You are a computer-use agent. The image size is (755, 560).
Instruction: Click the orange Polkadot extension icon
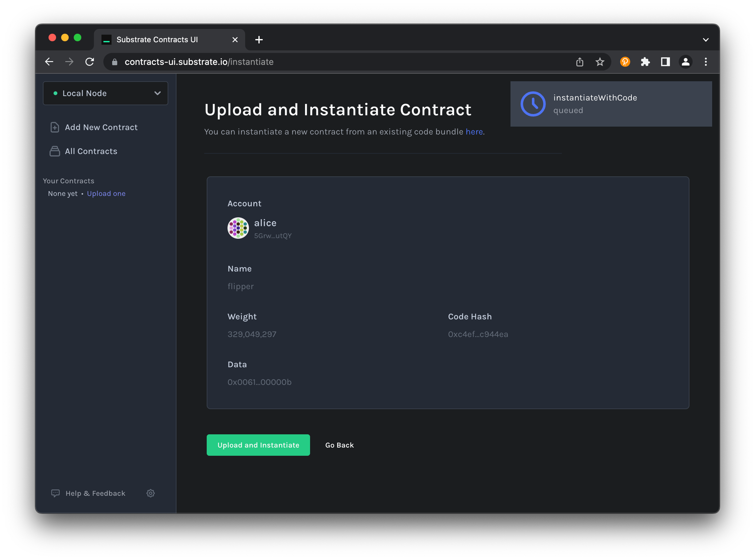point(625,62)
